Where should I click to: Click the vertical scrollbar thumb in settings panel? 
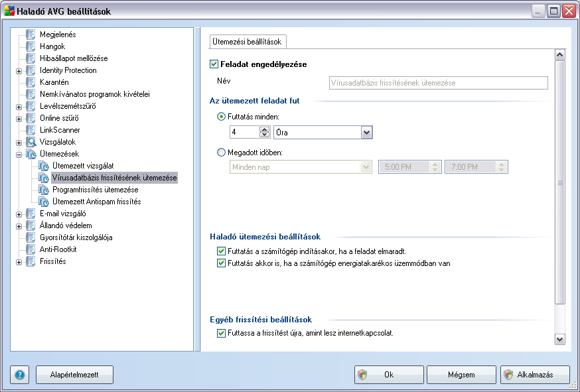(x=560, y=182)
